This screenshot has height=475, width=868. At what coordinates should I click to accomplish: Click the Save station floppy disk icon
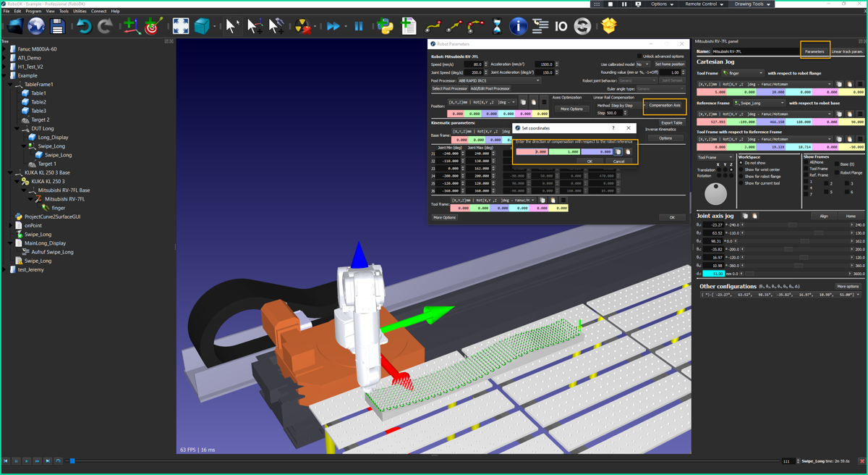pos(57,27)
